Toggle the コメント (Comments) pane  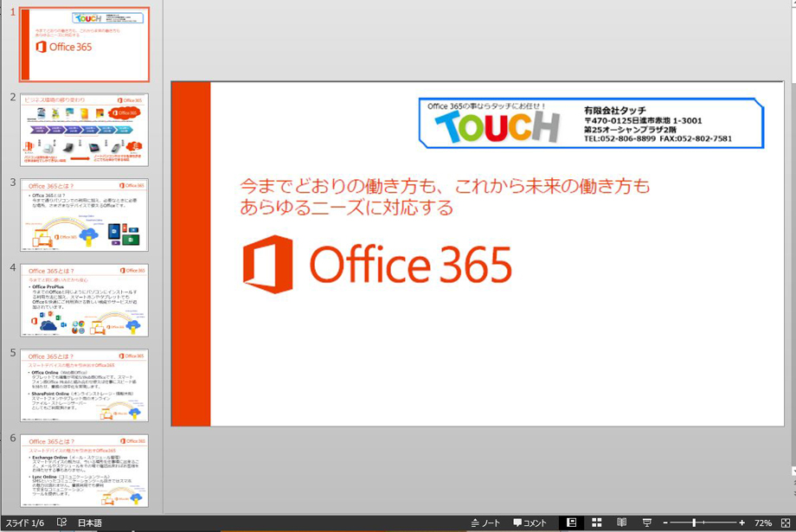point(530,523)
